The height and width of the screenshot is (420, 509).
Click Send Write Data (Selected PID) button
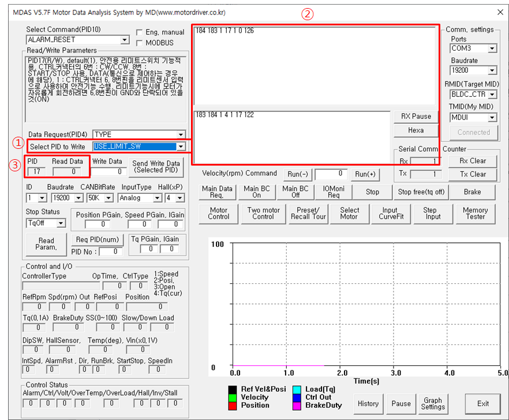tap(156, 167)
